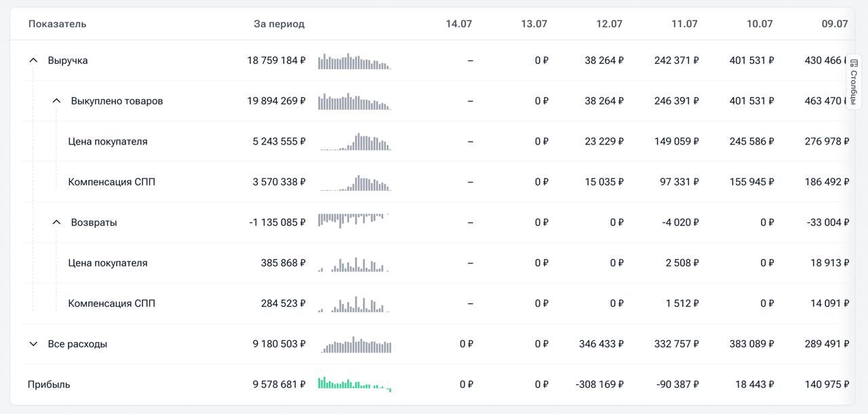Click the 11.07 date column header
The height and width of the screenshot is (414, 868).
click(685, 24)
